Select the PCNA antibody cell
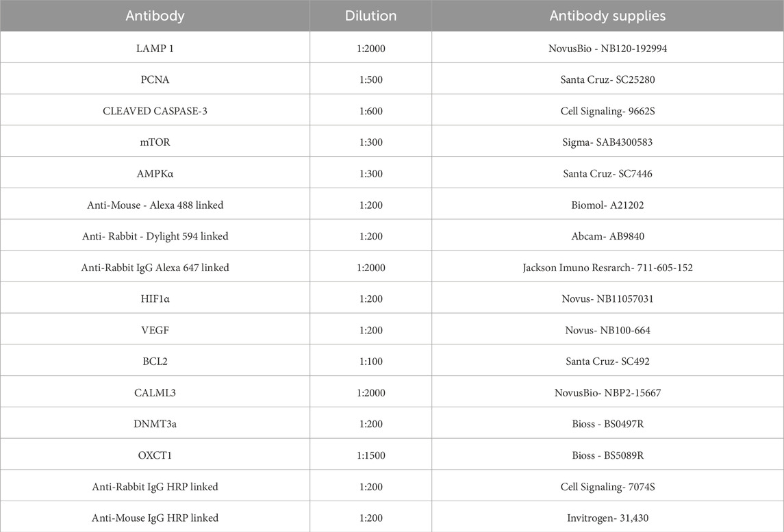This screenshot has width=784, height=532. pyautogui.click(x=155, y=79)
